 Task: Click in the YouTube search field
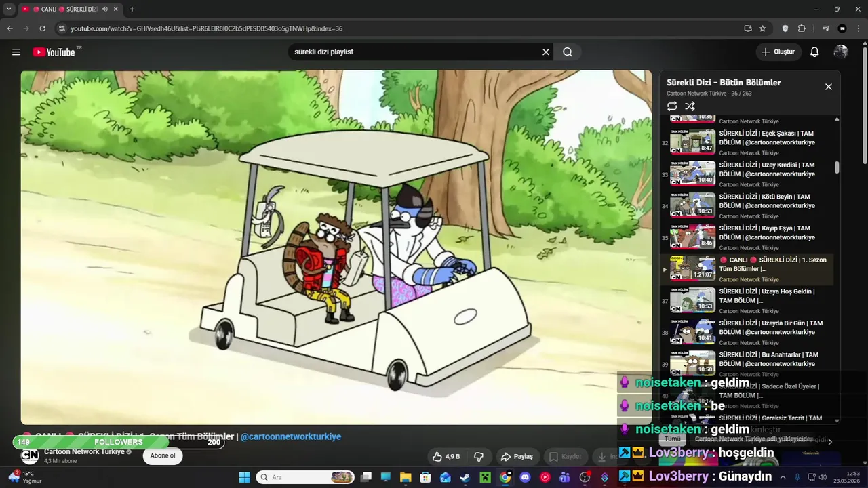coord(414,52)
